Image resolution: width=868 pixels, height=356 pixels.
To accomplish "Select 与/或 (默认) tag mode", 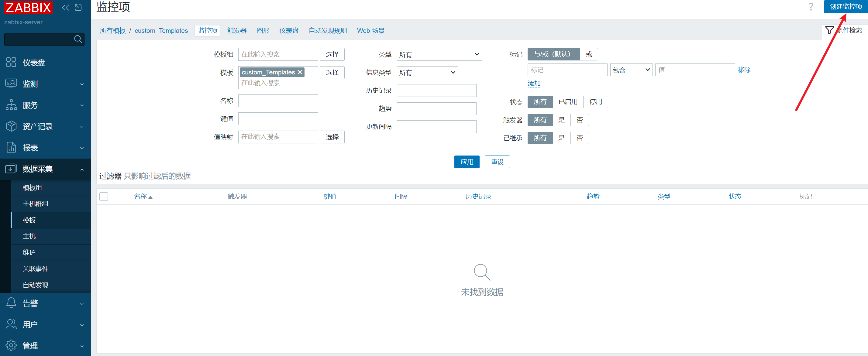I will pos(553,54).
